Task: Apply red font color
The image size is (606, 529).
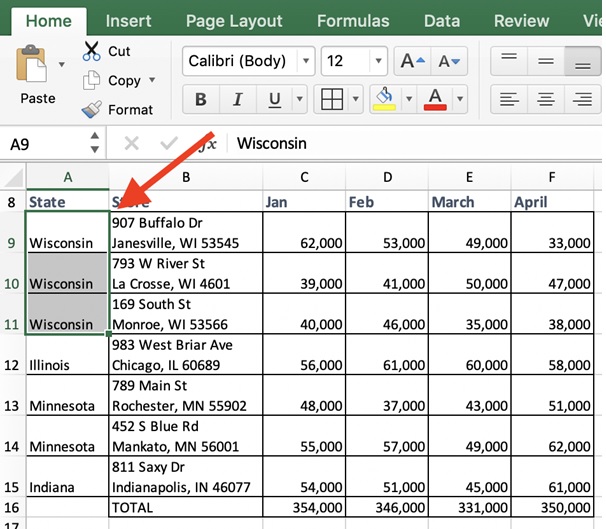Action: (435, 99)
